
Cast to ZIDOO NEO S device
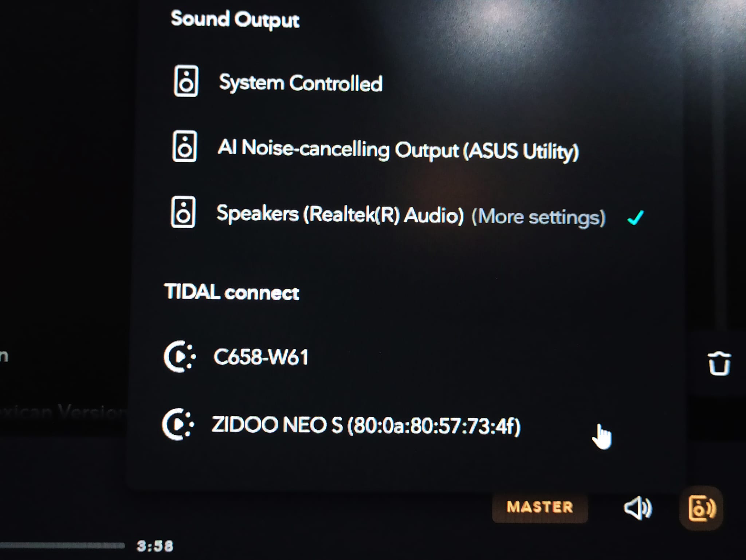[366, 425]
